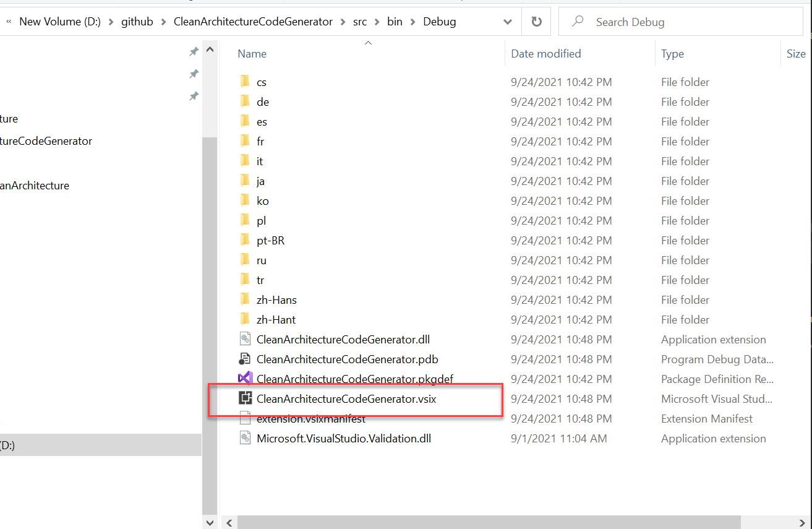Open the CleanArchitectureCodeGenerator.pkgdef Visual Studio icon
The height and width of the screenshot is (529, 812).
tap(246, 379)
